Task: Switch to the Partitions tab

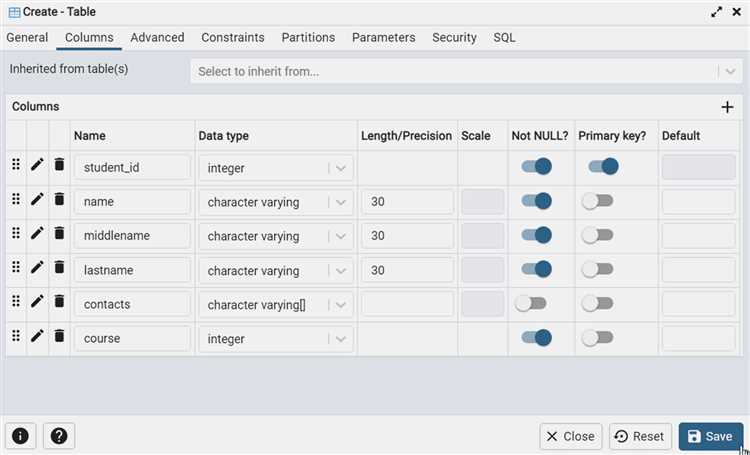Action: tap(308, 38)
